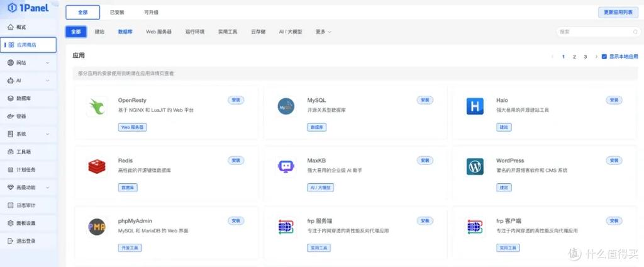The image size is (644, 267).
Task: Click 安装 for phpMyAdmin
Action: (236, 221)
